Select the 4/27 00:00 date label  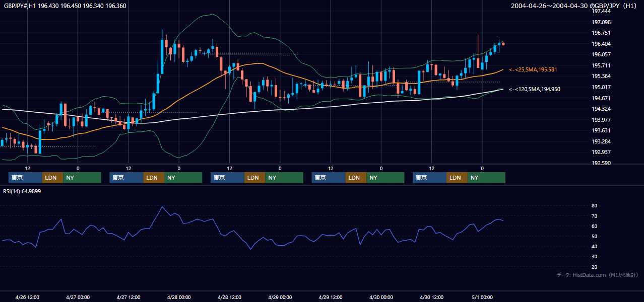(78, 297)
